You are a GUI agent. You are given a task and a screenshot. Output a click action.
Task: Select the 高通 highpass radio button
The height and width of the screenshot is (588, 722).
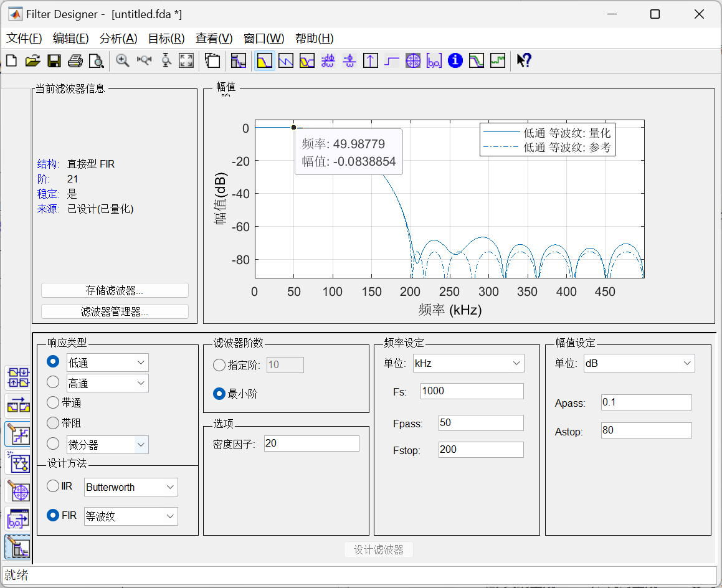(x=53, y=382)
